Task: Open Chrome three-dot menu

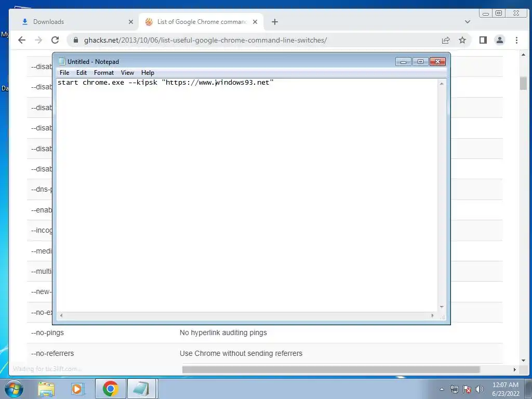Action: tap(516, 40)
